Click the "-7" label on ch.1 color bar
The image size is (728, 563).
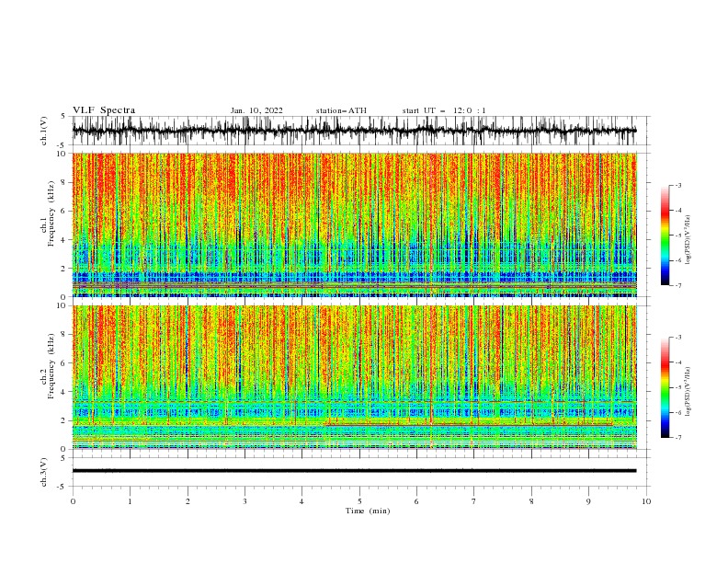pos(678,285)
